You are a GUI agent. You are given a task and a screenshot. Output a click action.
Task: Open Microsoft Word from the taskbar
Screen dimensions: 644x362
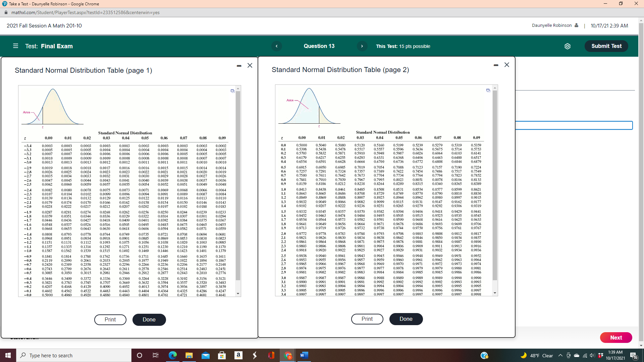[304, 355]
